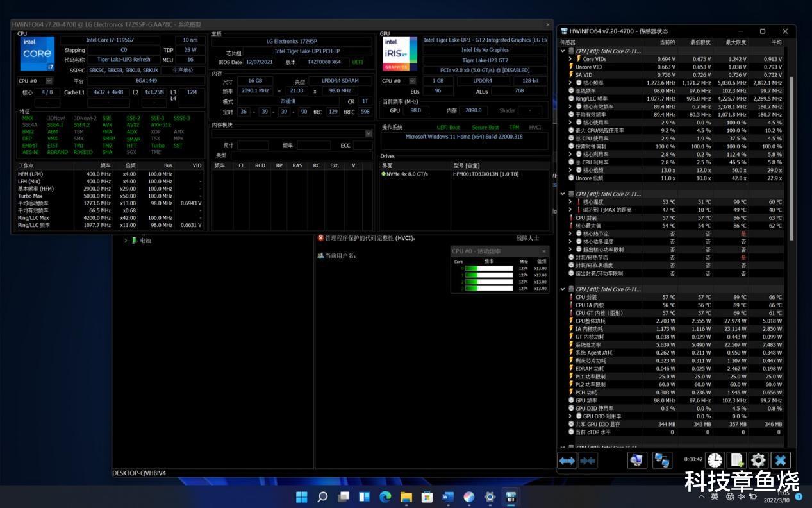The height and width of the screenshot is (508, 812).
Task: Click the network monitors remote icon
Action: tap(662, 461)
